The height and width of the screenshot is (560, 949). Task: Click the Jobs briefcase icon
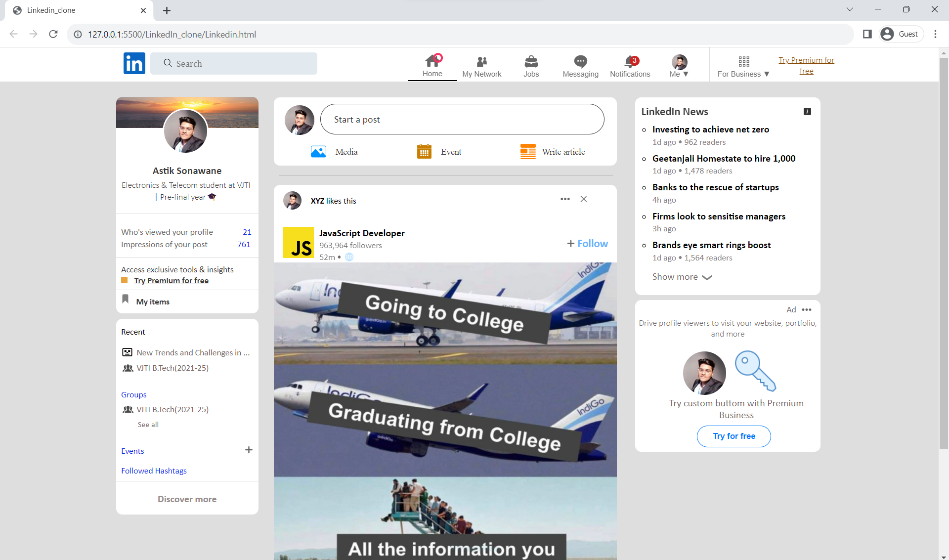[x=531, y=61]
